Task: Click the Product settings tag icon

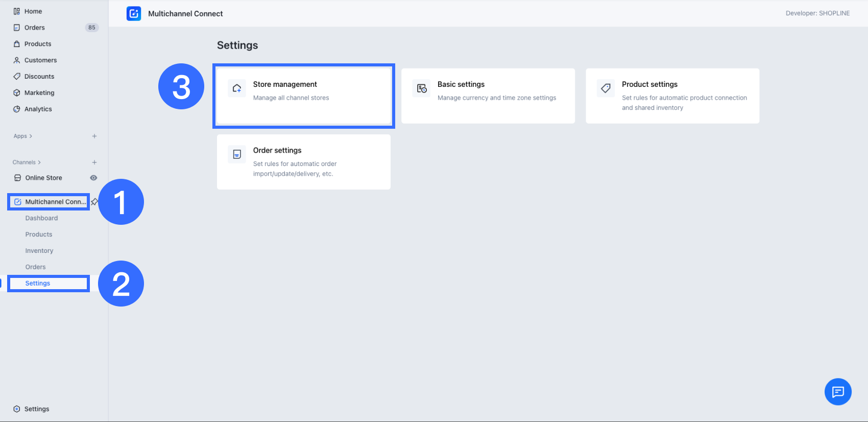Action: [x=606, y=88]
